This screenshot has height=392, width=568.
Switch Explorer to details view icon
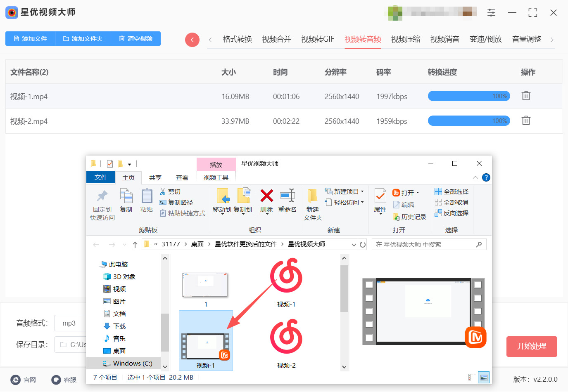(472, 377)
